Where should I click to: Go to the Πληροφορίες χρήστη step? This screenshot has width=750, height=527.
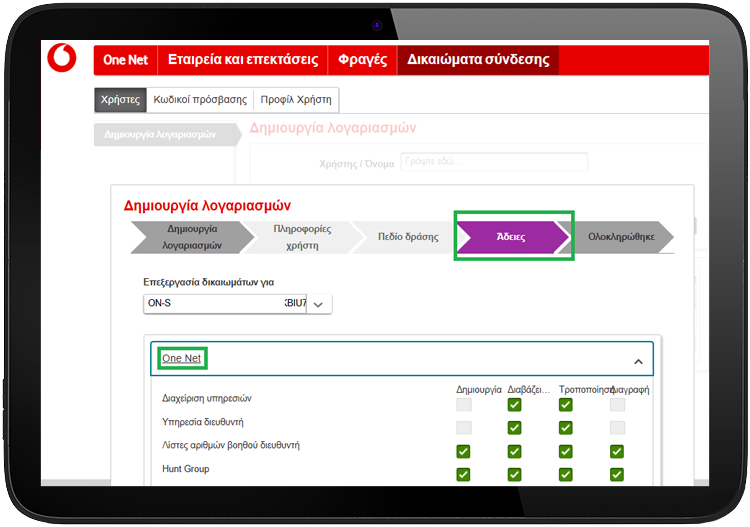tap(302, 237)
